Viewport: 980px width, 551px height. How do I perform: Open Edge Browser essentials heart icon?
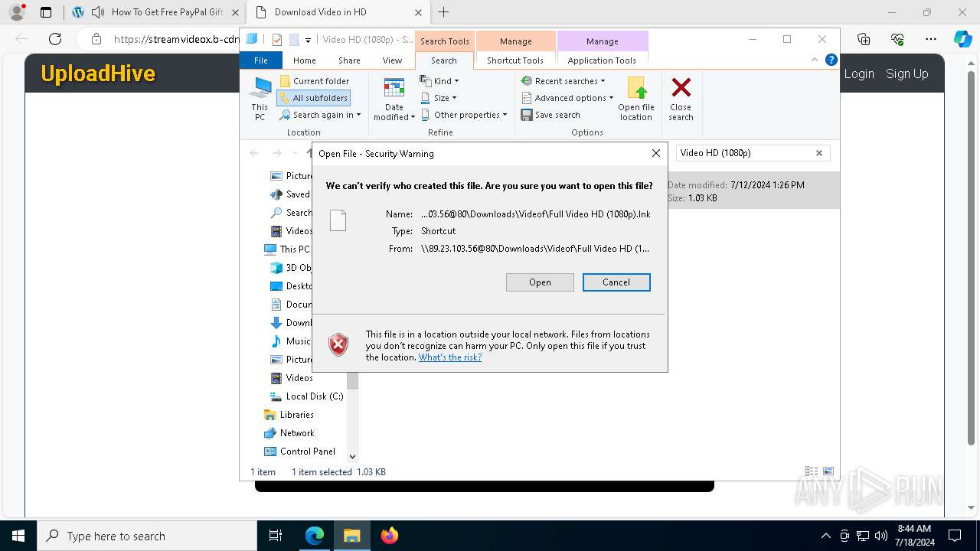[x=897, y=39]
